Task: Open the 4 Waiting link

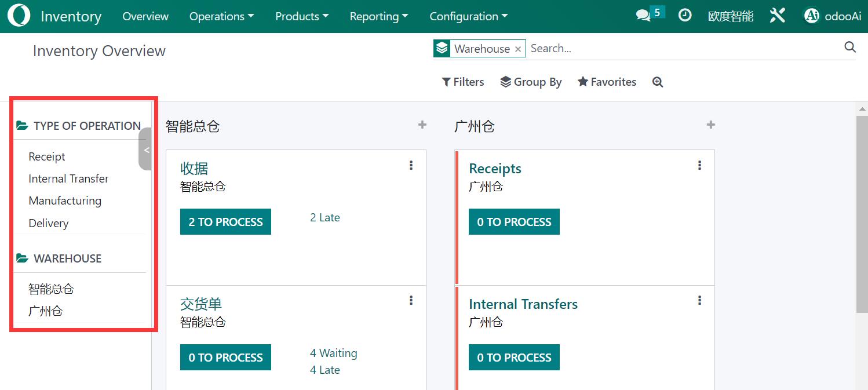Action: (x=334, y=353)
